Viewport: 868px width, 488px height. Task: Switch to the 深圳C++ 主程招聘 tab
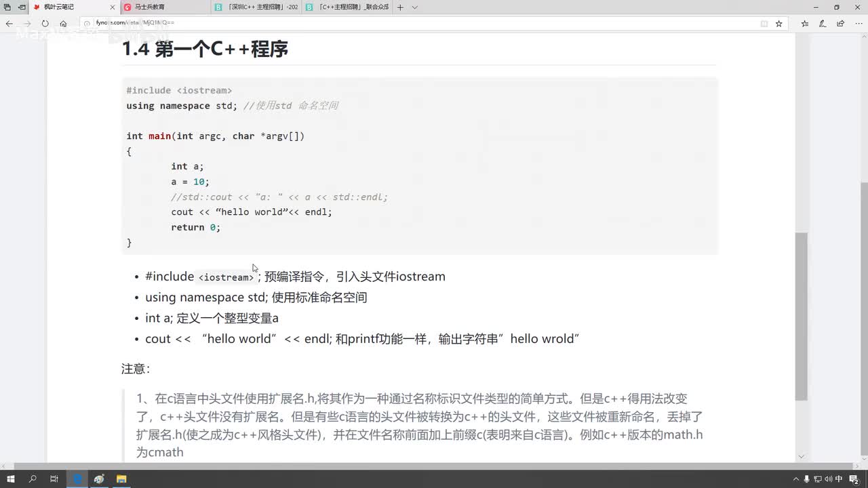click(x=256, y=7)
